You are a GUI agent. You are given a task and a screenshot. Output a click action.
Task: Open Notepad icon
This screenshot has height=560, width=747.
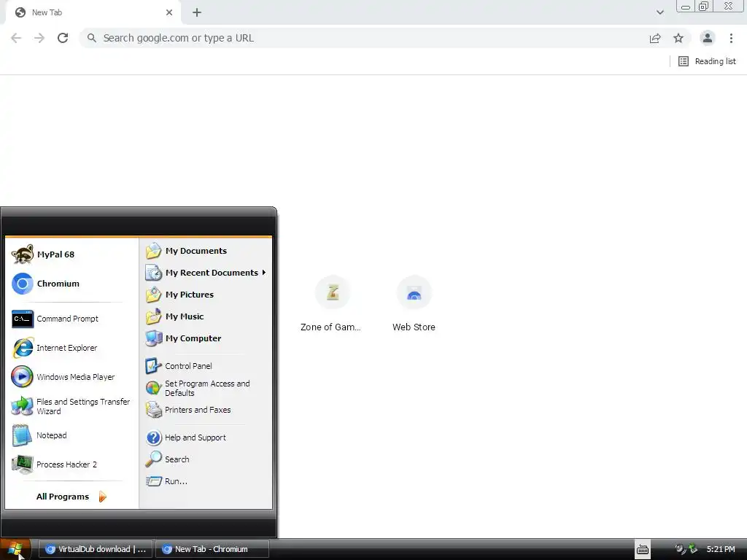click(23, 435)
